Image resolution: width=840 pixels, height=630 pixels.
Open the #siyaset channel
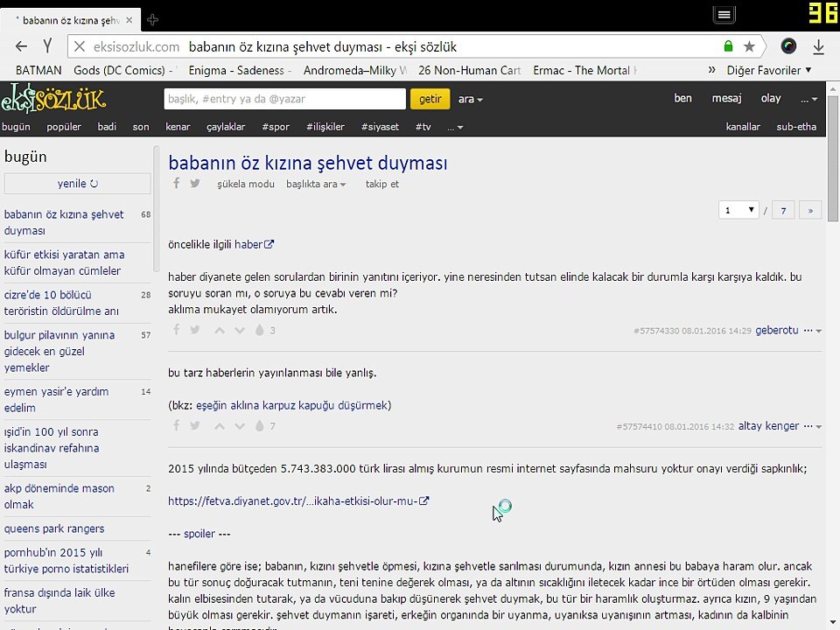pyautogui.click(x=380, y=127)
